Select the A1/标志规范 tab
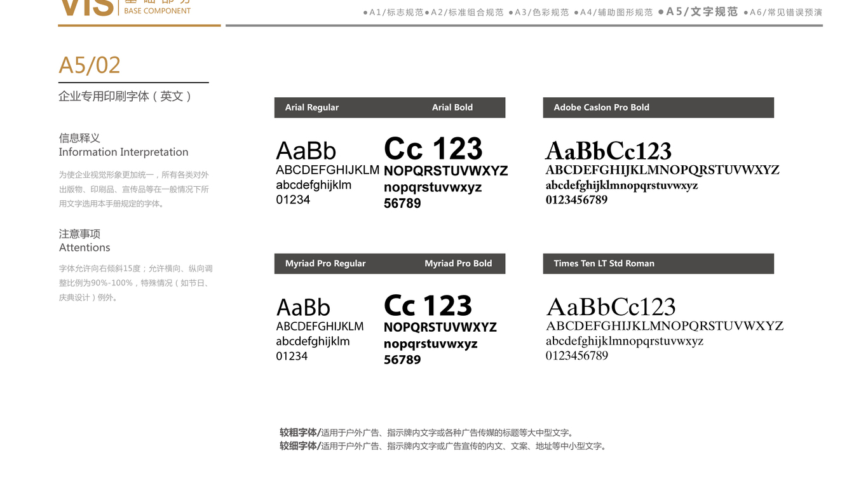Screen dimensions: 868x488 click(393, 13)
